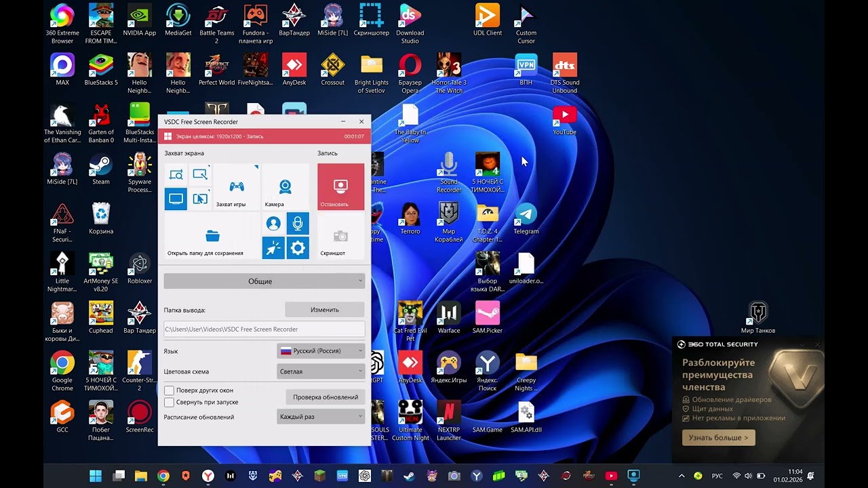Open the Google Chrome desktop icon
Screen dimensions: 868x488
point(62,371)
